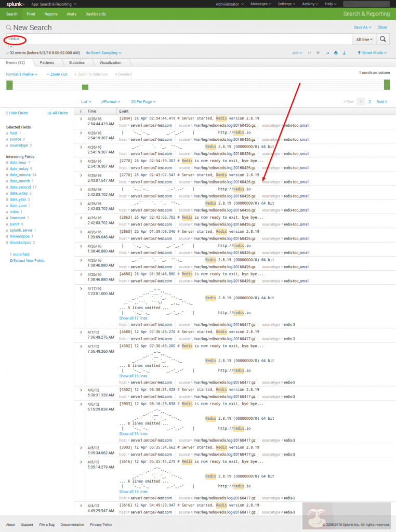Open the Format dropdown above events
The width and height of the screenshot is (396, 532).
click(111, 102)
